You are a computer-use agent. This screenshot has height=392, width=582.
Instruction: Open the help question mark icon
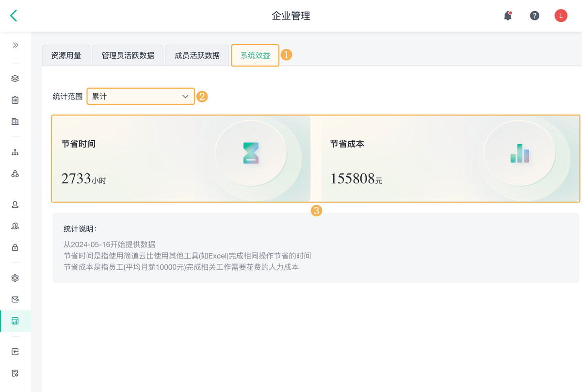pos(534,16)
